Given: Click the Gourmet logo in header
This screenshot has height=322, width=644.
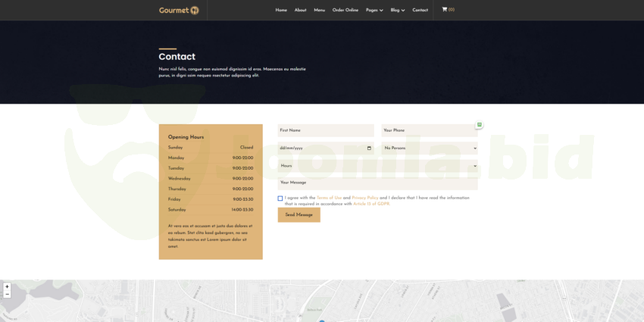Looking at the screenshot, I should [179, 10].
